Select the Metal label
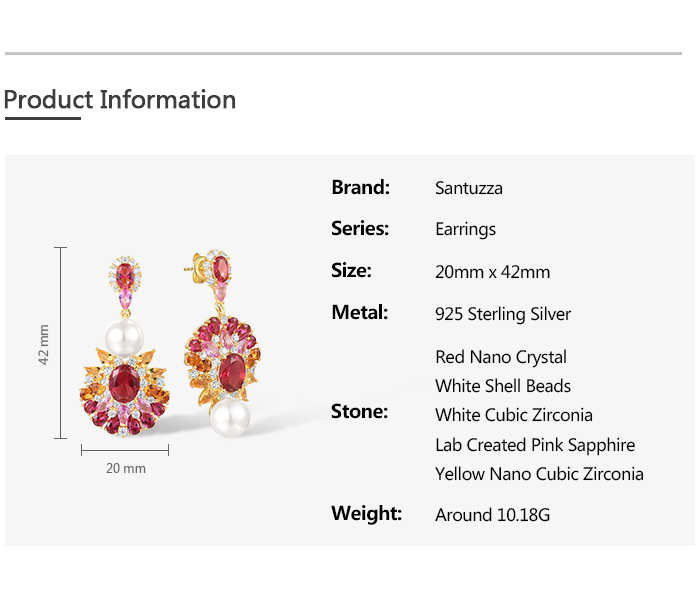The width and height of the screenshot is (700, 596). (x=360, y=313)
